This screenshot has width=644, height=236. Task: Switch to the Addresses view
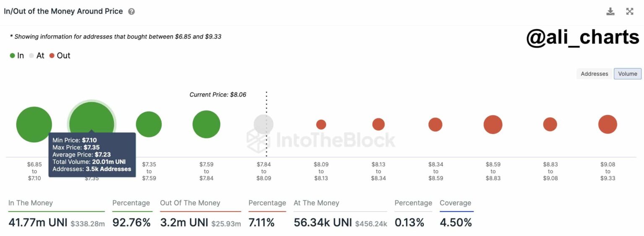[x=594, y=74]
